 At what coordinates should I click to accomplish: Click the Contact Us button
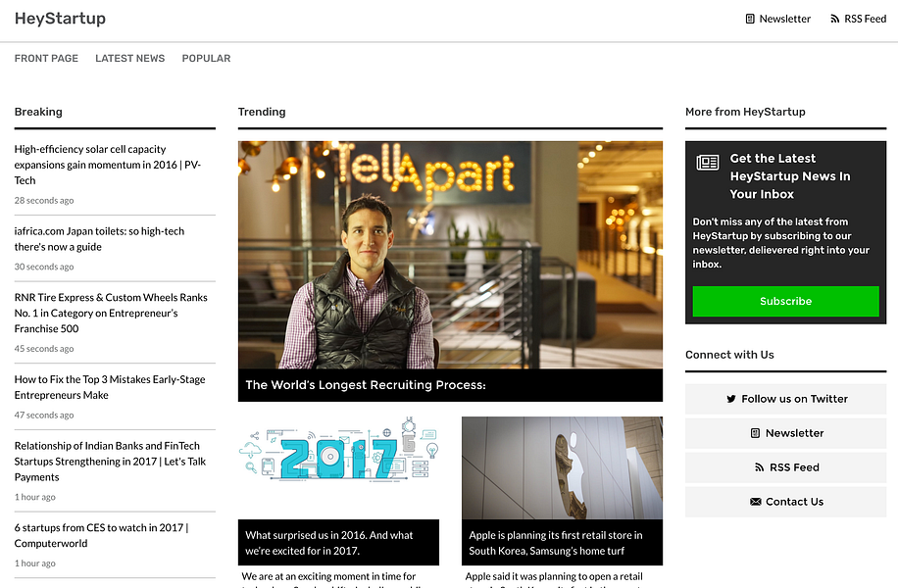[786, 502]
